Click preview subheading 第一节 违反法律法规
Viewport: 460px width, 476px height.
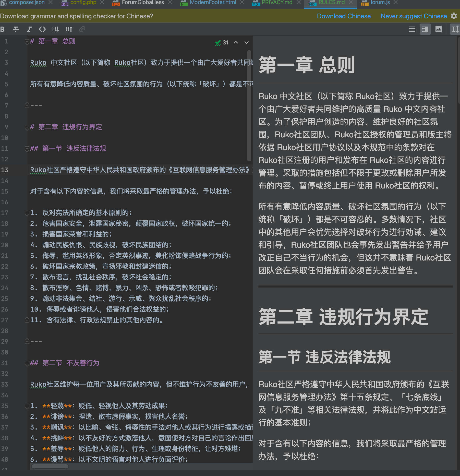click(325, 357)
